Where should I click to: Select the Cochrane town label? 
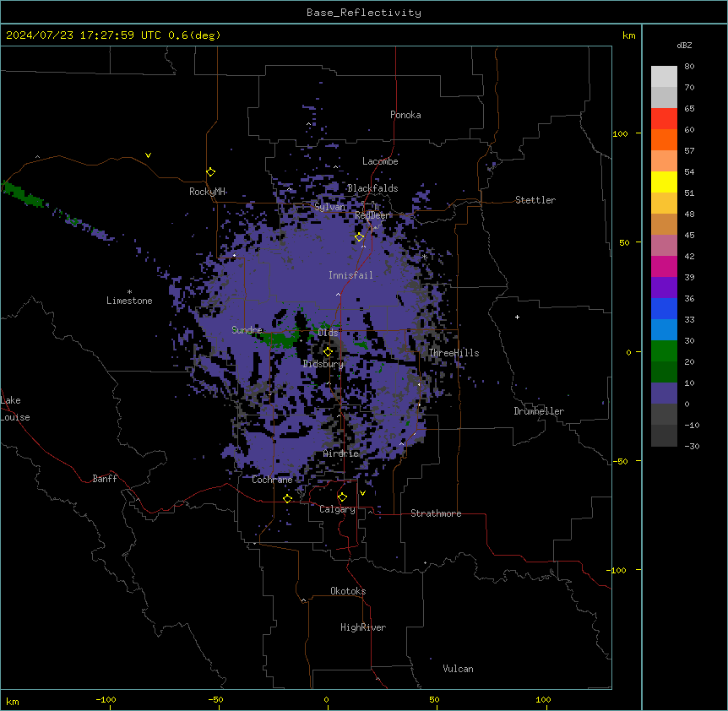[272, 480]
